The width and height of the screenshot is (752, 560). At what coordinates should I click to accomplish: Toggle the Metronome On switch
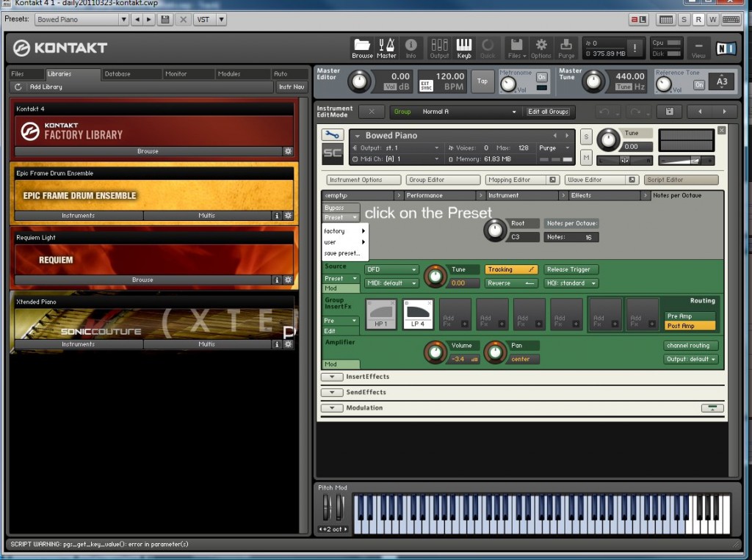(541, 77)
